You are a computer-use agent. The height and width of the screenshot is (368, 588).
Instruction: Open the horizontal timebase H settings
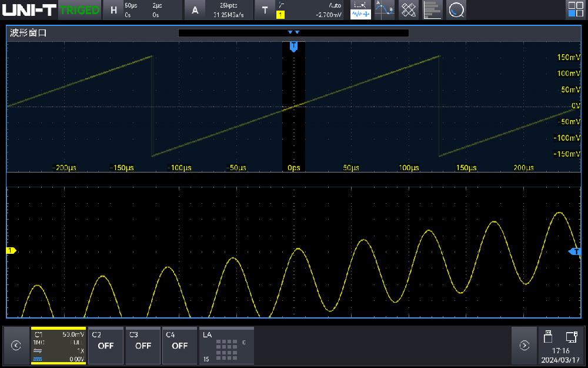tap(114, 10)
